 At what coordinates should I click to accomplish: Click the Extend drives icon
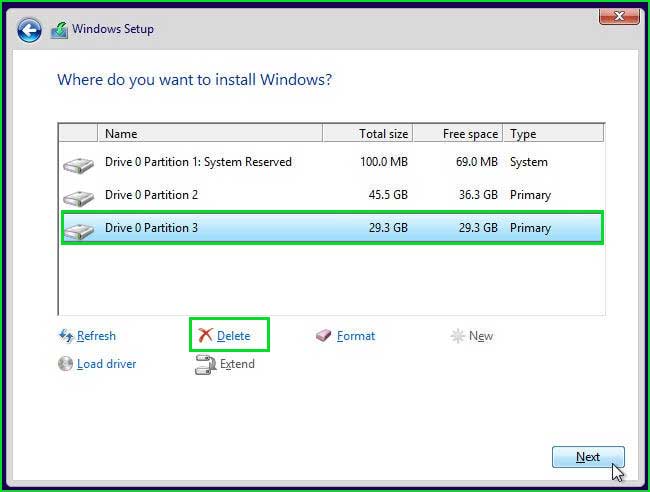coord(206,364)
